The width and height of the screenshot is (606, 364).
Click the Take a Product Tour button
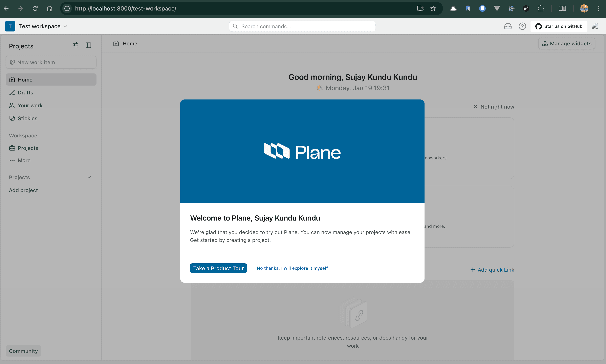click(218, 268)
